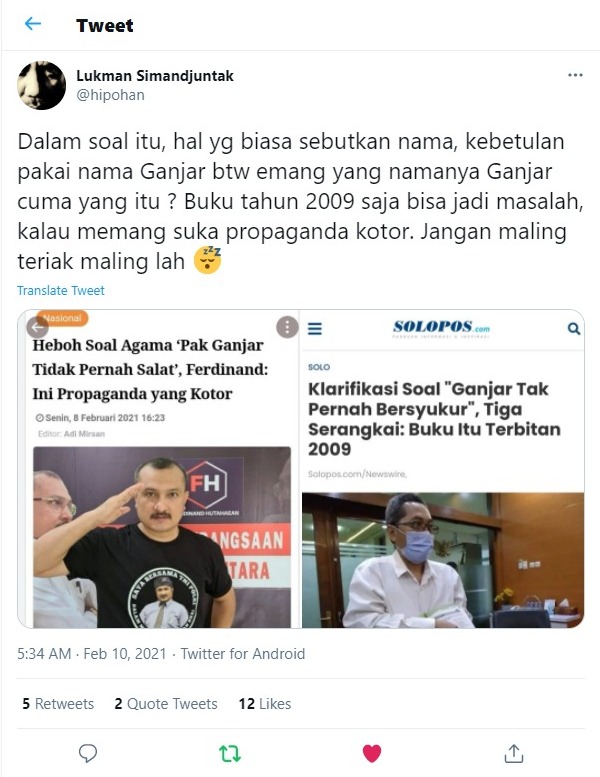Go back using the arrow icon
The image size is (600, 777).
[33, 24]
